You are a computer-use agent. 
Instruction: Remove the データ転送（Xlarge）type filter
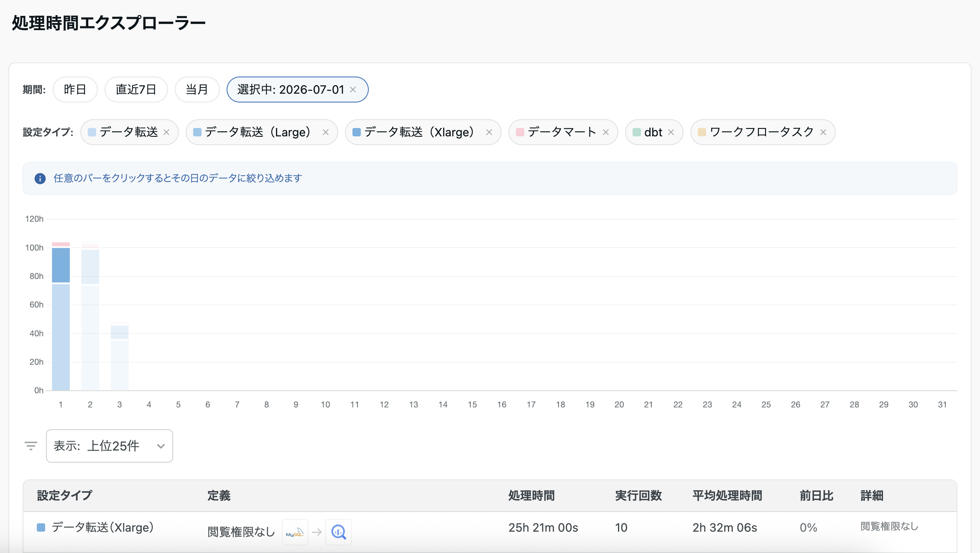(x=489, y=132)
